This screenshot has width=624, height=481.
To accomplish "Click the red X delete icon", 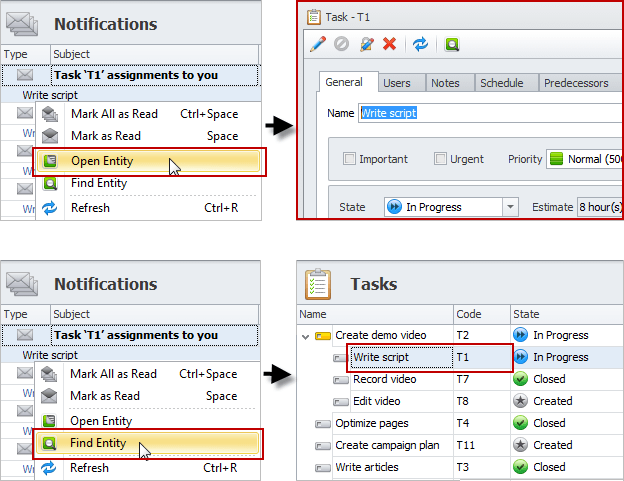I will pos(389,44).
